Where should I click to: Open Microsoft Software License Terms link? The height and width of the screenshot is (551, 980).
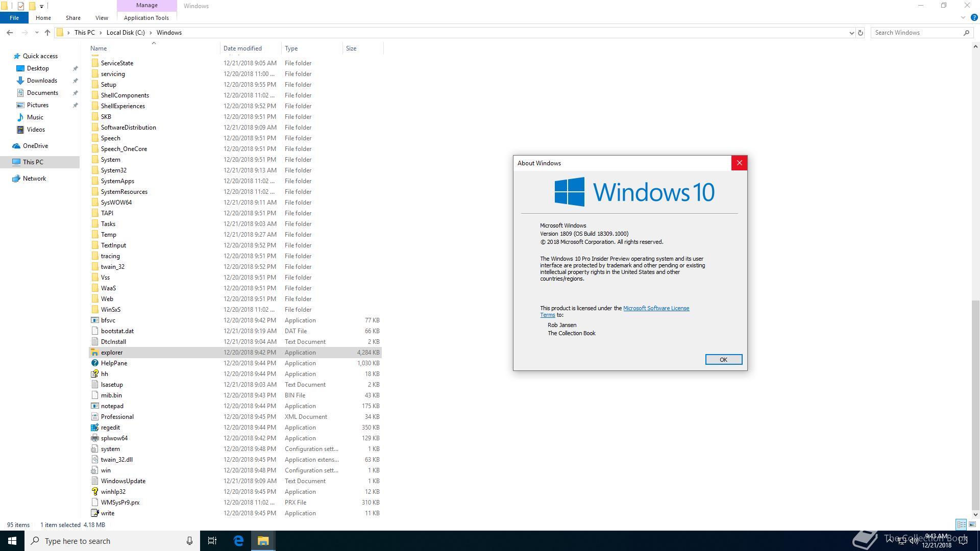(656, 308)
